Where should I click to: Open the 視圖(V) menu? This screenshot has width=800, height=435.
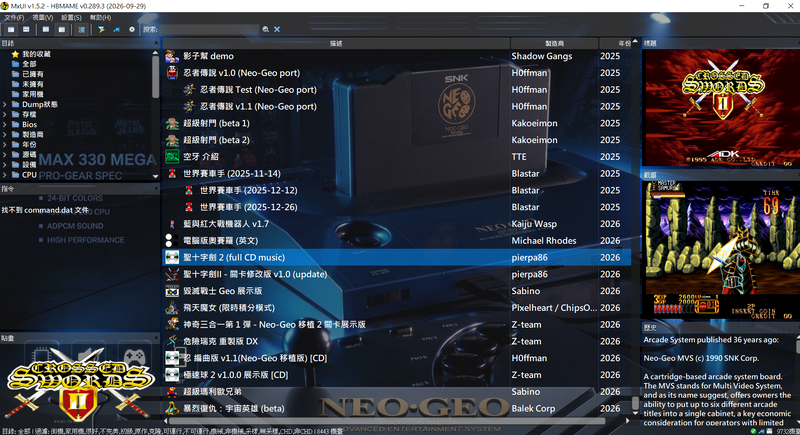(43, 17)
